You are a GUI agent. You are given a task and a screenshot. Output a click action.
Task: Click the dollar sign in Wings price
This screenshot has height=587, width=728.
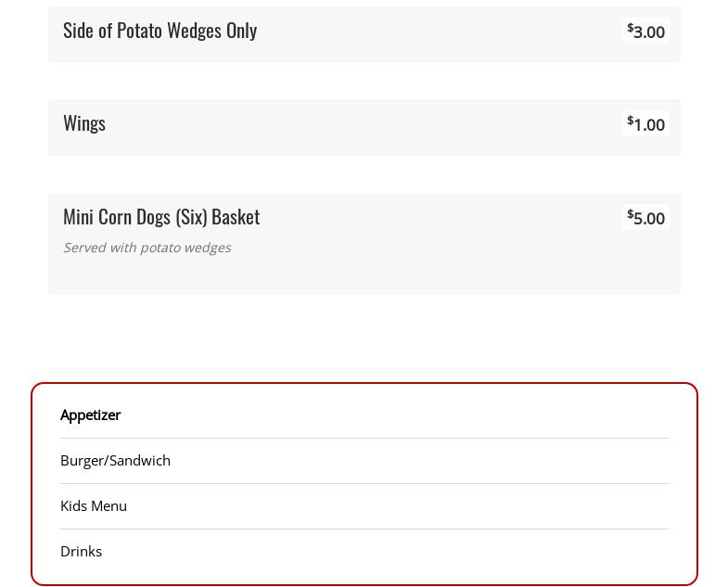[631, 121]
